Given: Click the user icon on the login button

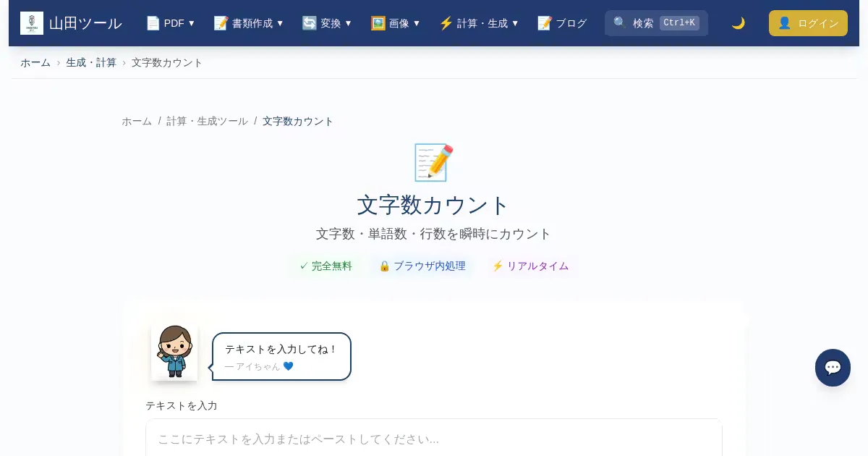Looking at the screenshot, I should (784, 23).
